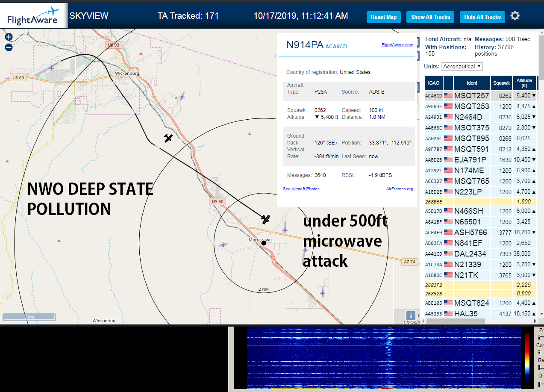Select the MSQT895 aircraft row

coord(481,139)
